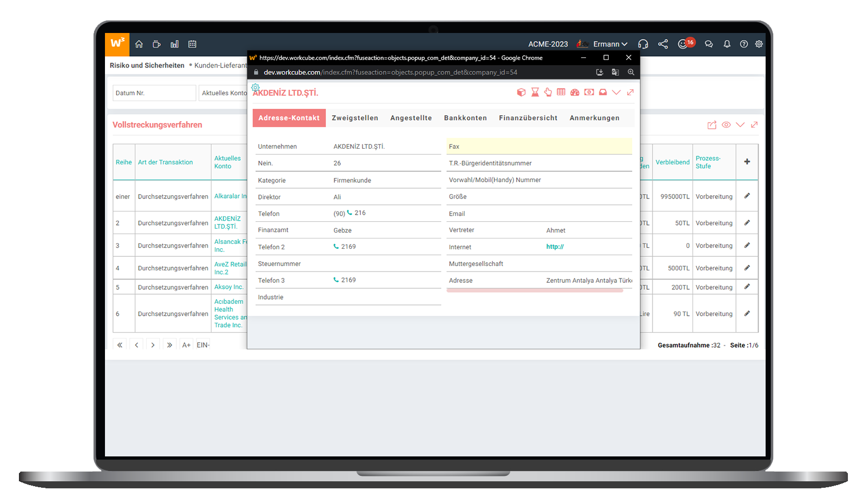Open Acıbadem Health Services account link
The image size is (863, 504).
[230, 314]
